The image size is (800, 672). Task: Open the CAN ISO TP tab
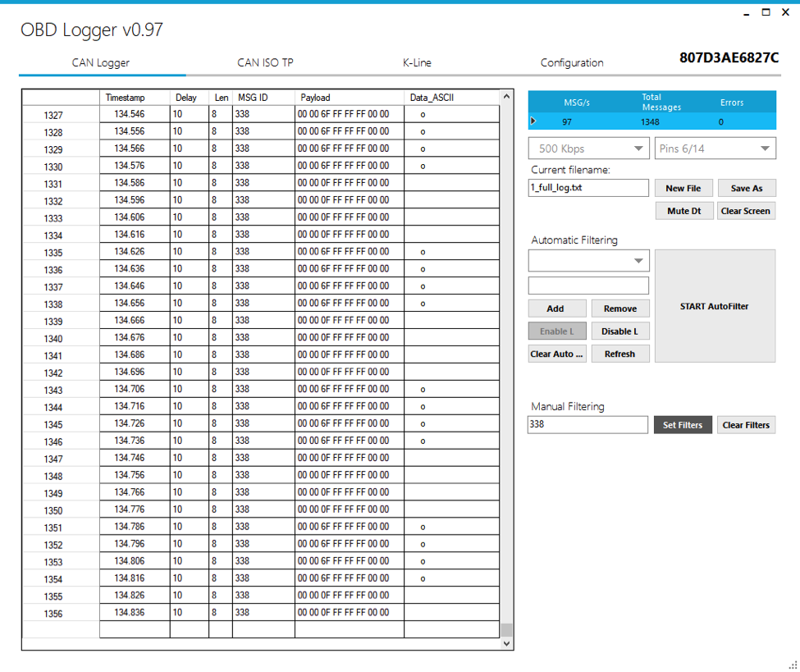(265, 62)
